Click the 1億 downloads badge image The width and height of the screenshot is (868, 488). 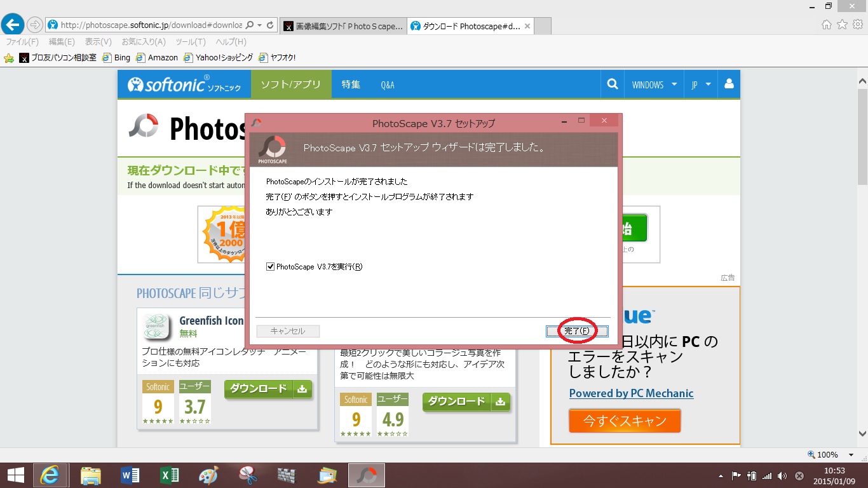[222, 234]
